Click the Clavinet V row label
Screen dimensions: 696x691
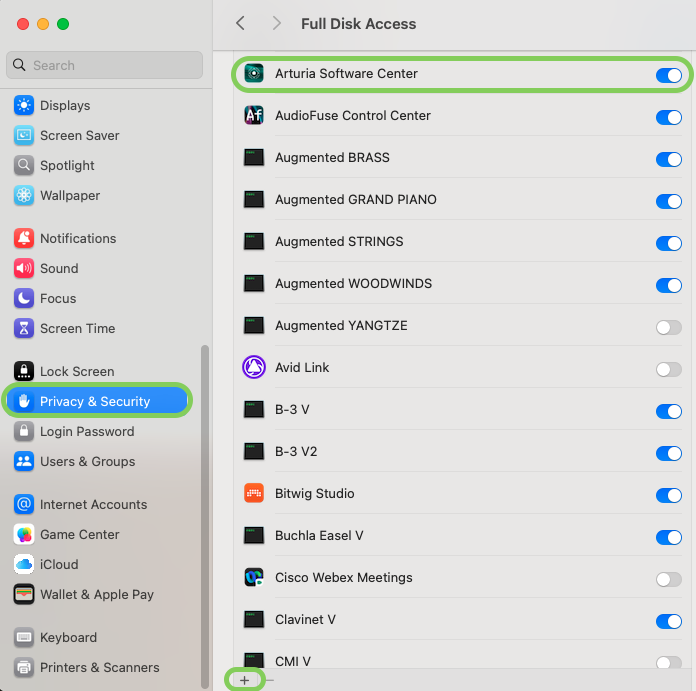pyautogui.click(x=305, y=619)
